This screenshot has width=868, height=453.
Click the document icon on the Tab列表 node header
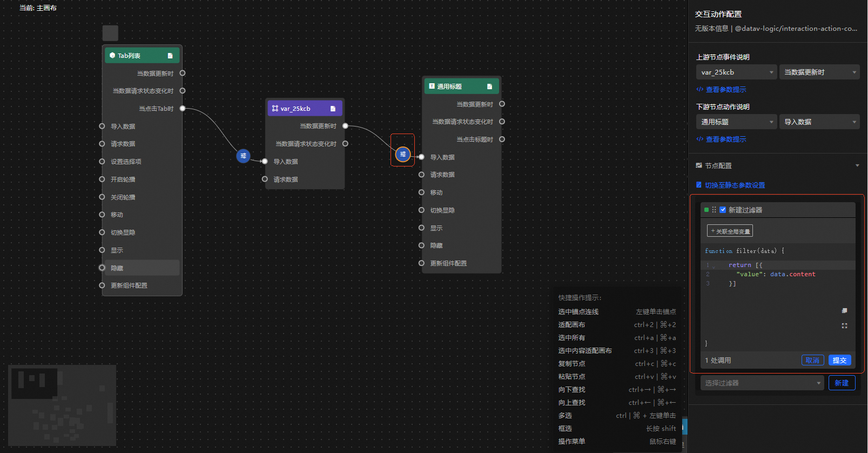coord(170,56)
